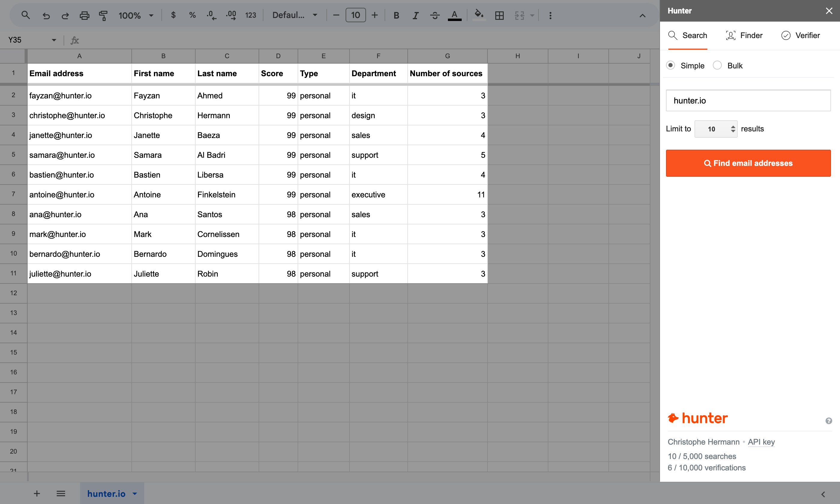Click the design department cell
840x504 pixels.
[378, 115]
